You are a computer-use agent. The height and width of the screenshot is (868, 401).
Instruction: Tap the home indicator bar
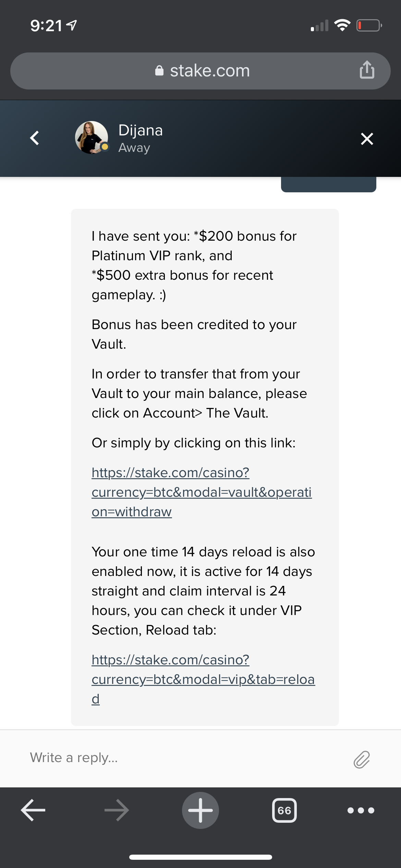pos(200,857)
